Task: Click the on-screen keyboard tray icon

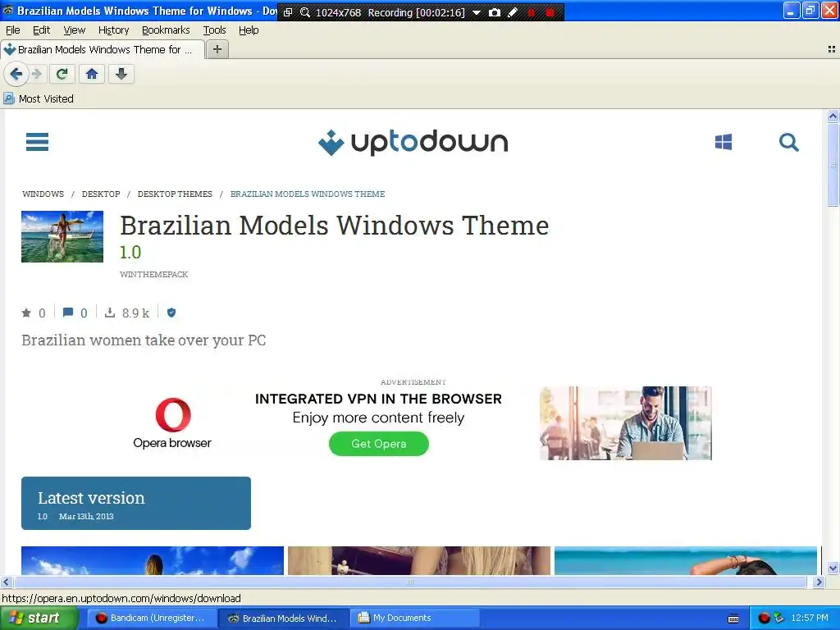Action: [733, 619]
